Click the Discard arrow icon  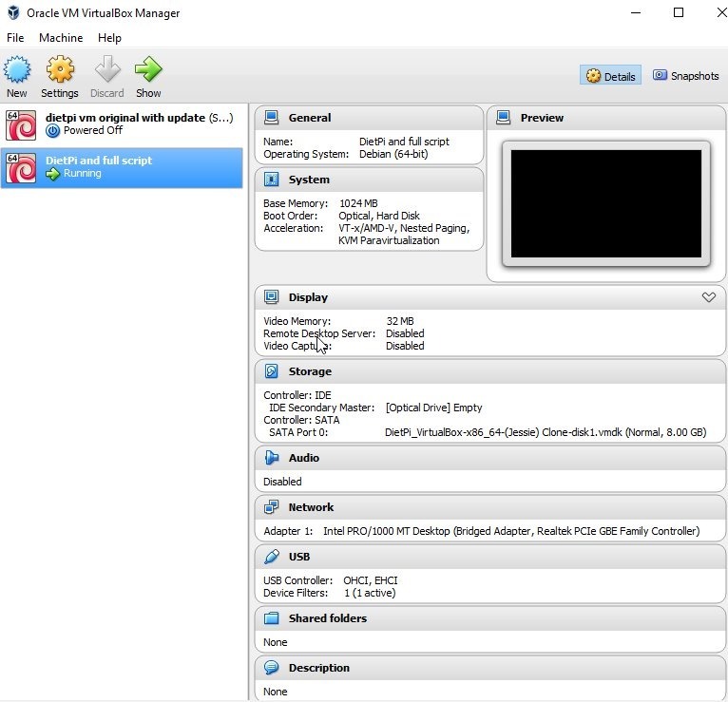tap(107, 70)
